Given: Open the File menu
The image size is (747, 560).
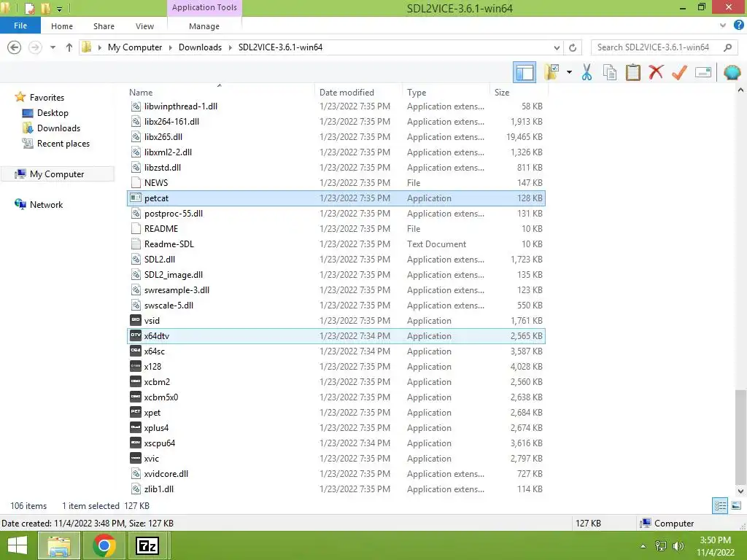Looking at the screenshot, I should click(x=20, y=26).
